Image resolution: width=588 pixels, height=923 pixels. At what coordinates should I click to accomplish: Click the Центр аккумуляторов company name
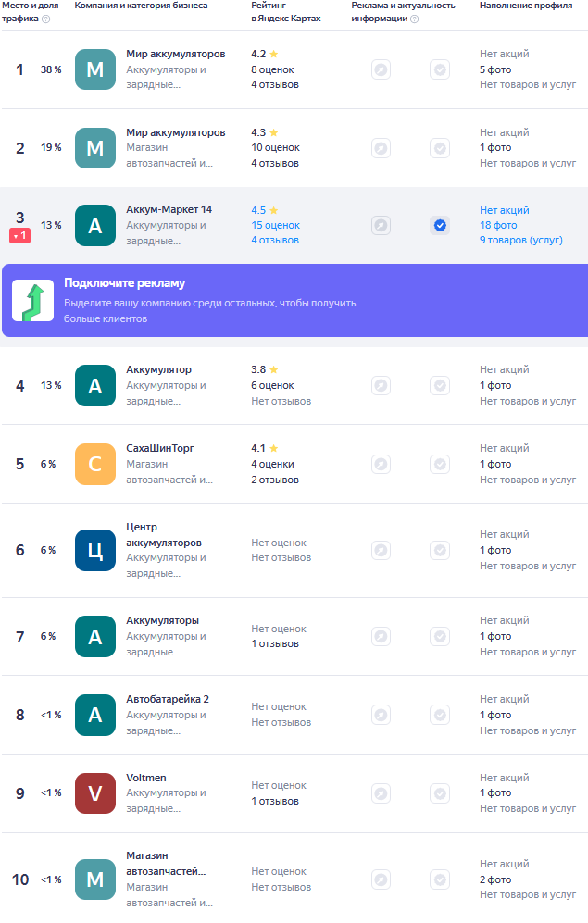(x=164, y=534)
